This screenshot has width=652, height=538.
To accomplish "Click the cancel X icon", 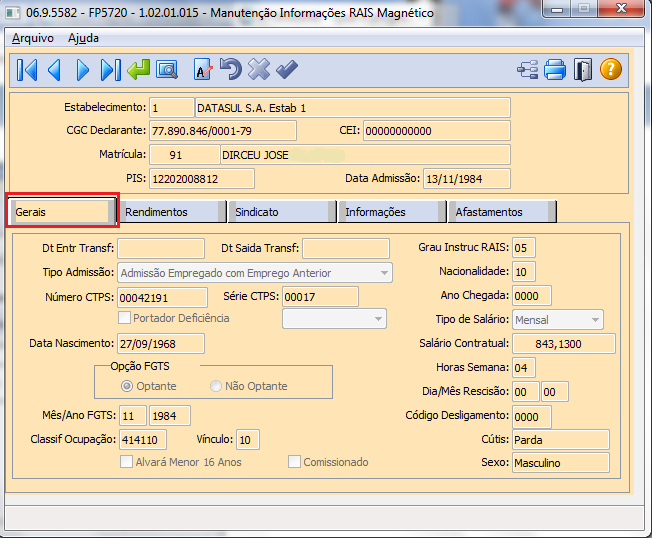I will coord(259,69).
